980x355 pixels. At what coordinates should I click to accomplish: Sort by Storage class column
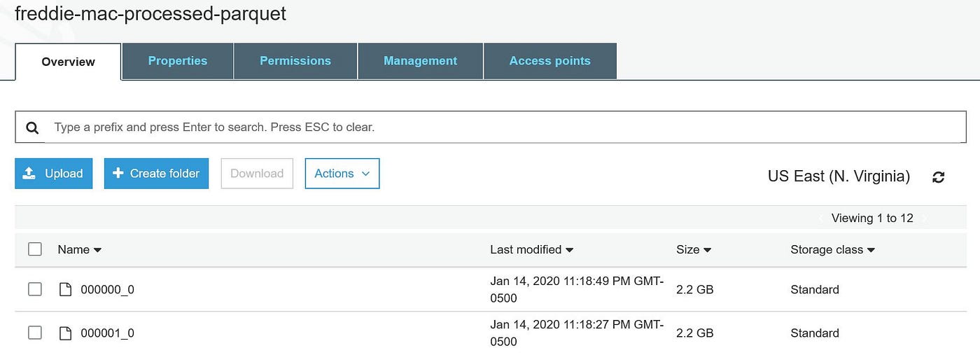pyautogui.click(x=833, y=249)
